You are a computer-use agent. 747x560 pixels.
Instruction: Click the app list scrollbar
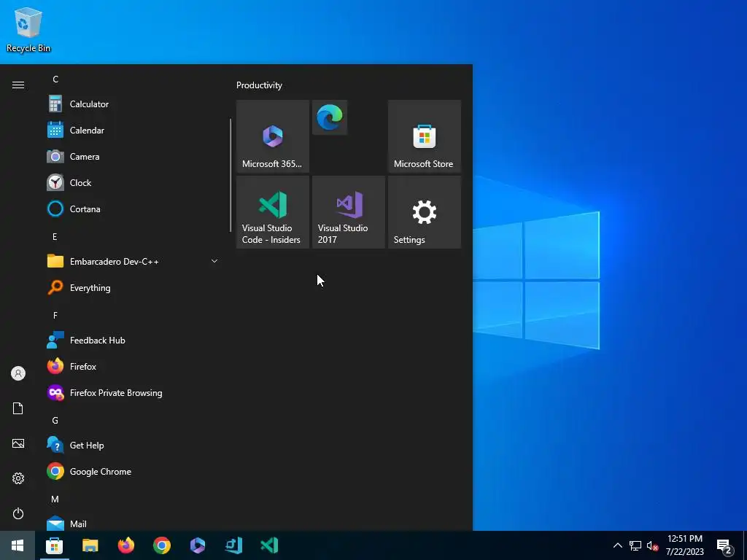(x=231, y=175)
